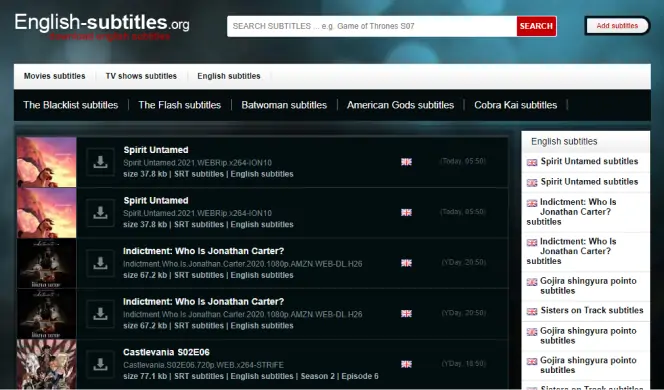Go to The Flash subtitles
The image size is (664, 390).
point(180,105)
